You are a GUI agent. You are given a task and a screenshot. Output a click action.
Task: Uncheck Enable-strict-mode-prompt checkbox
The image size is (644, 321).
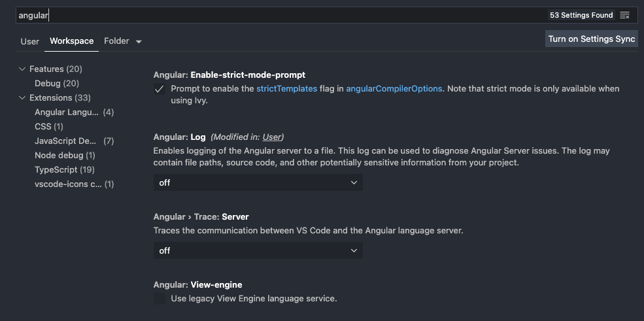160,89
